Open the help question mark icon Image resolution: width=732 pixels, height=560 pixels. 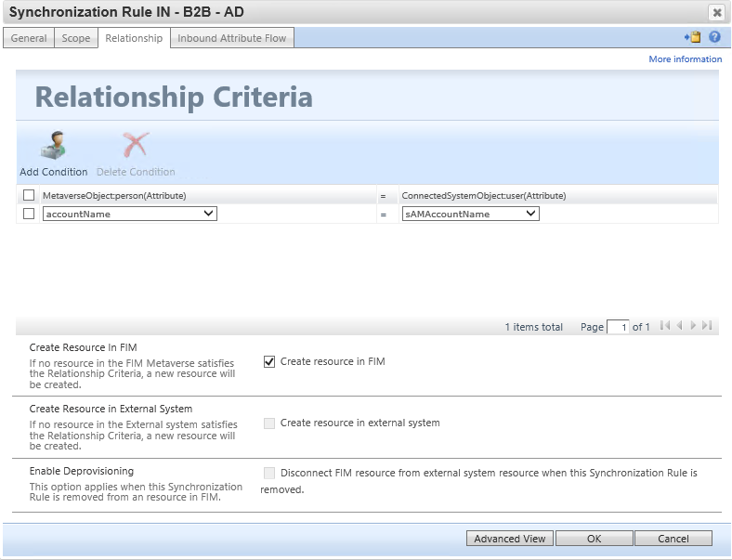pyautogui.click(x=714, y=37)
